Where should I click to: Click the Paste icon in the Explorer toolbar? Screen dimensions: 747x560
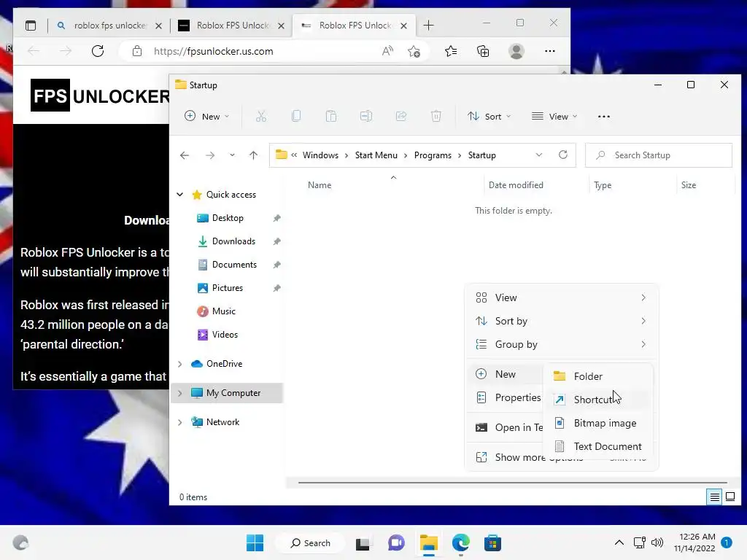tap(330, 116)
